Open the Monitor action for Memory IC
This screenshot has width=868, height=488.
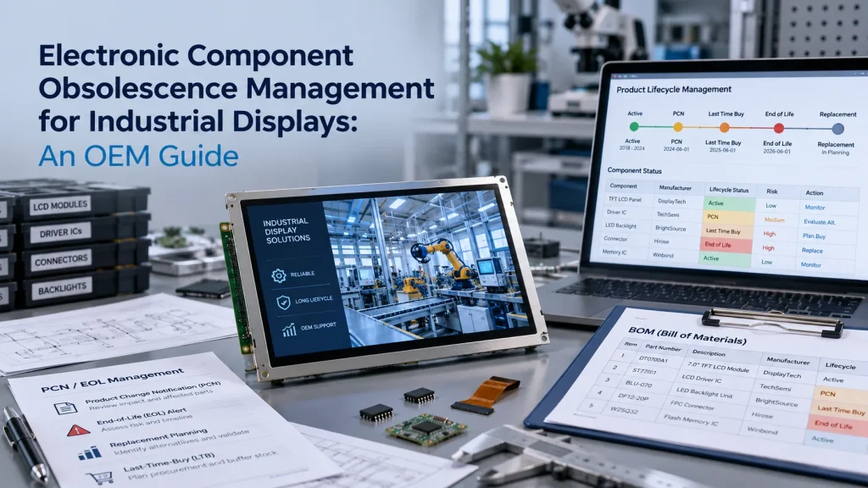pos(810,265)
